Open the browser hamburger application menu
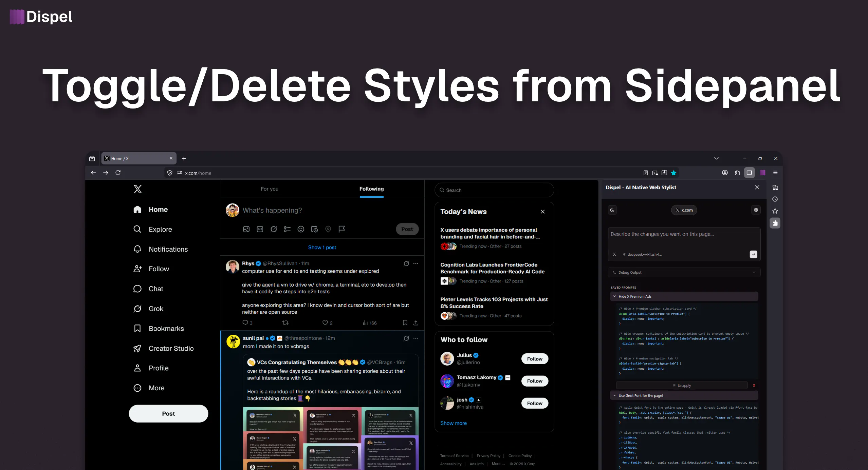 (775, 173)
